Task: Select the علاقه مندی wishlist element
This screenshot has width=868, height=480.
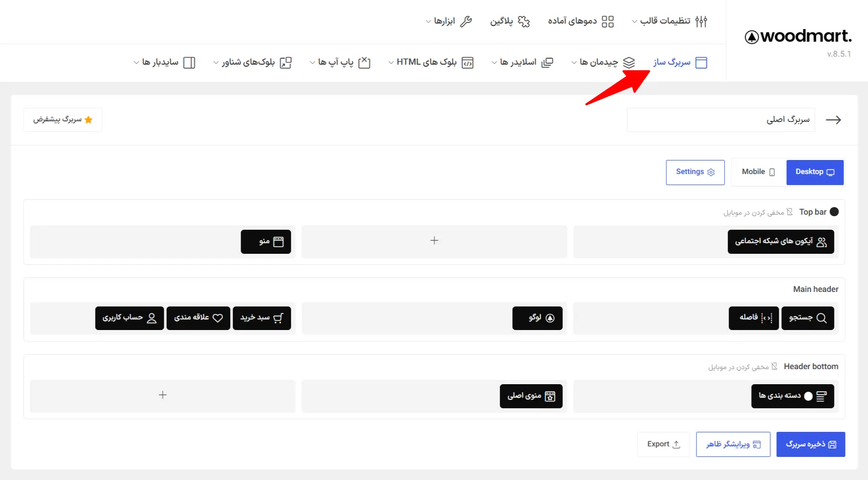Action: pyautogui.click(x=198, y=318)
